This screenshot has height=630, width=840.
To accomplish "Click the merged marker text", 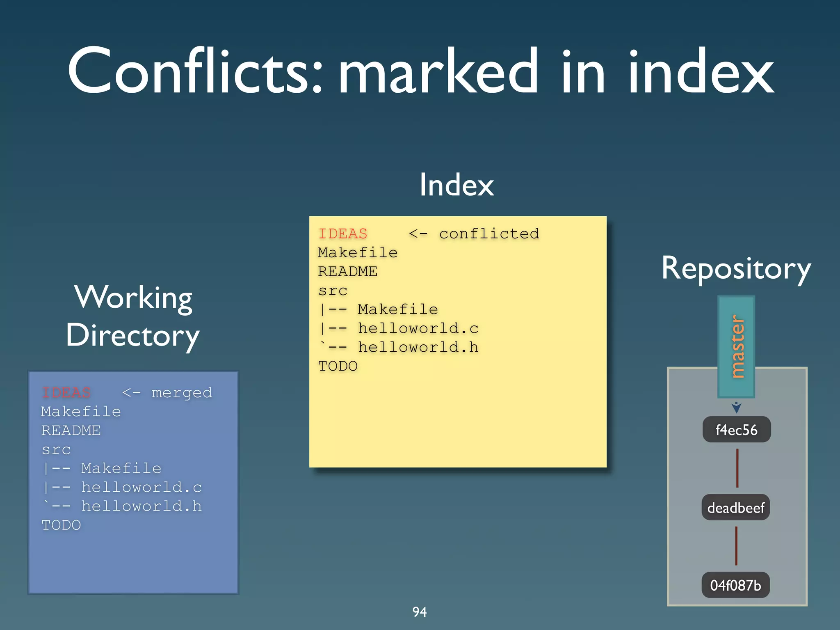I will coord(182,393).
